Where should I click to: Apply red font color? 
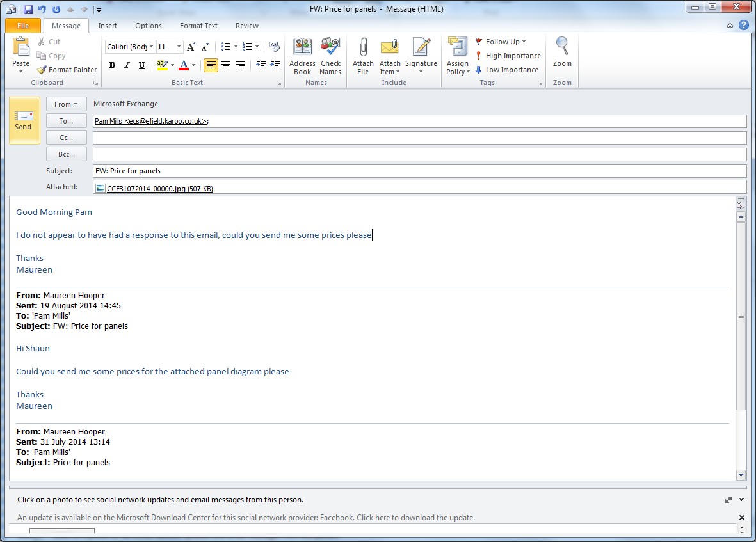coord(184,65)
